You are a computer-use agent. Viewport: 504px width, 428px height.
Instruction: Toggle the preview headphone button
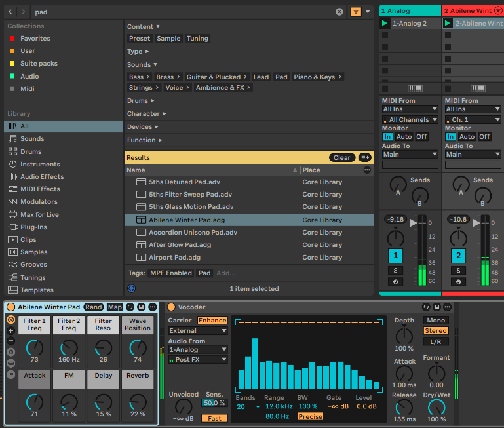pyautogui.click(x=132, y=288)
